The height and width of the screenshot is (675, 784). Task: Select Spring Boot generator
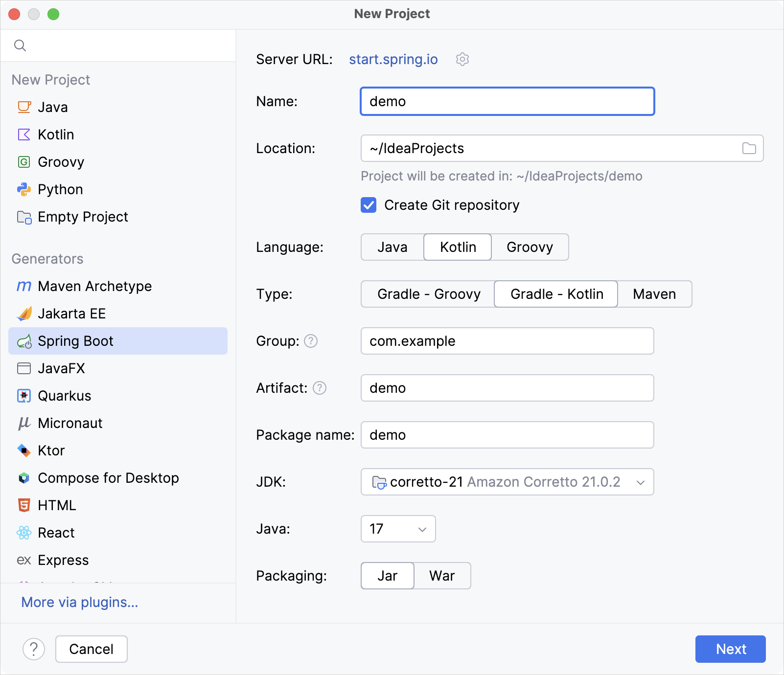click(x=118, y=341)
